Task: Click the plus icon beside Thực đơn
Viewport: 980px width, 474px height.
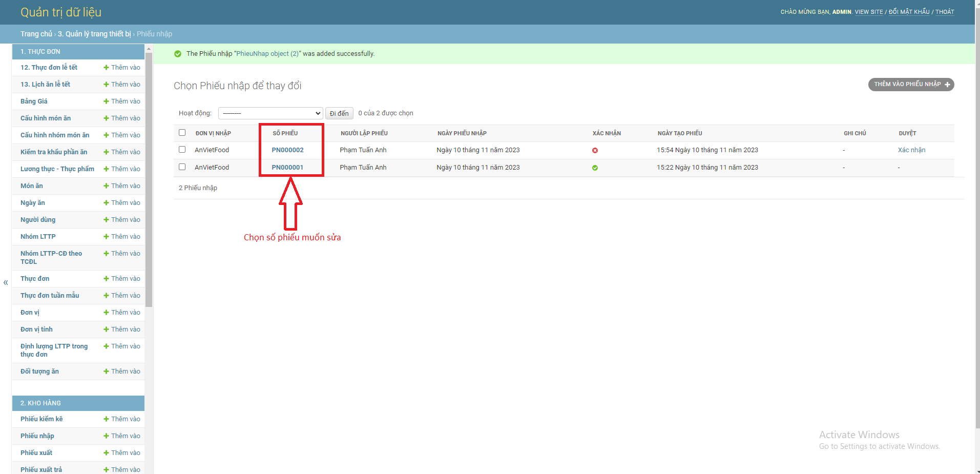Action: point(106,278)
